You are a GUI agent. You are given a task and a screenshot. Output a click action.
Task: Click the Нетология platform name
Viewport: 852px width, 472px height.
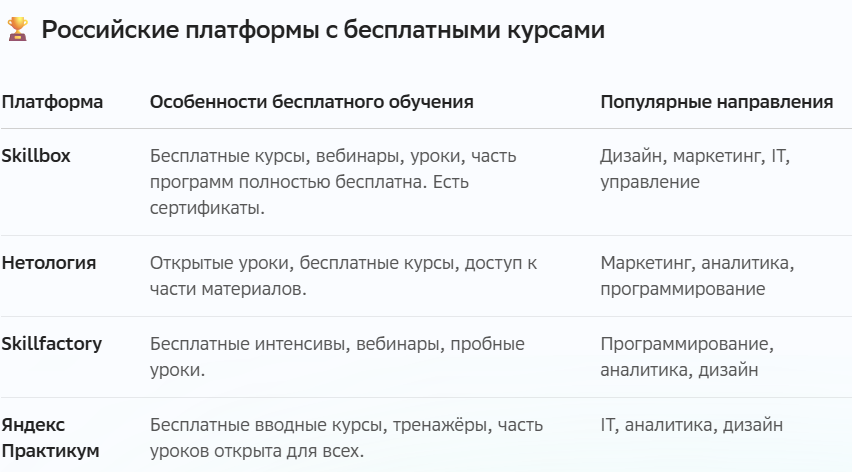coord(49,263)
